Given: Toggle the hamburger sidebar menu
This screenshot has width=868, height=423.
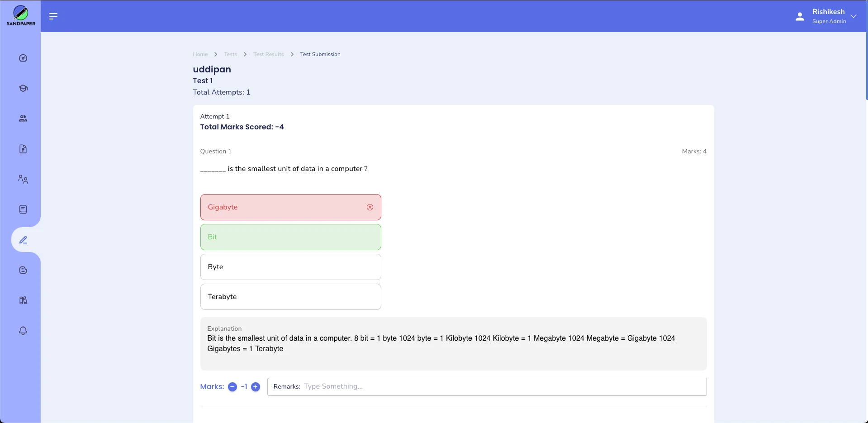Looking at the screenshot, I should coord(53,16).
